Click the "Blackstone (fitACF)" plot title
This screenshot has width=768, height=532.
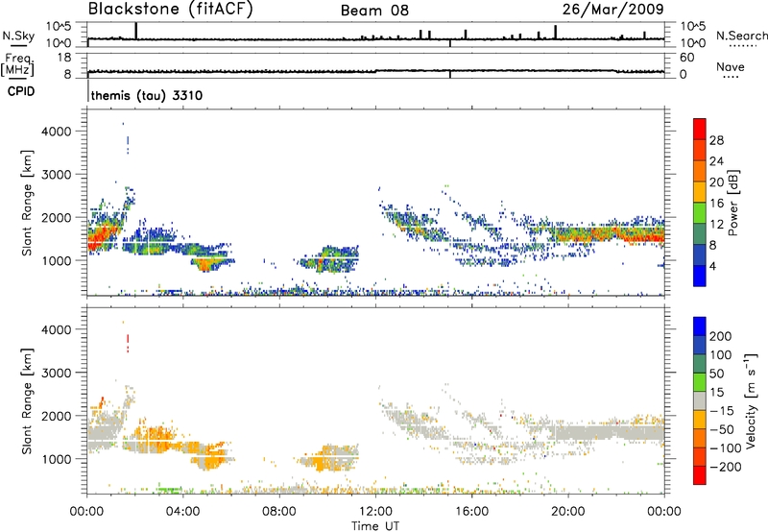pyautogui.click(x=171, y=9)
